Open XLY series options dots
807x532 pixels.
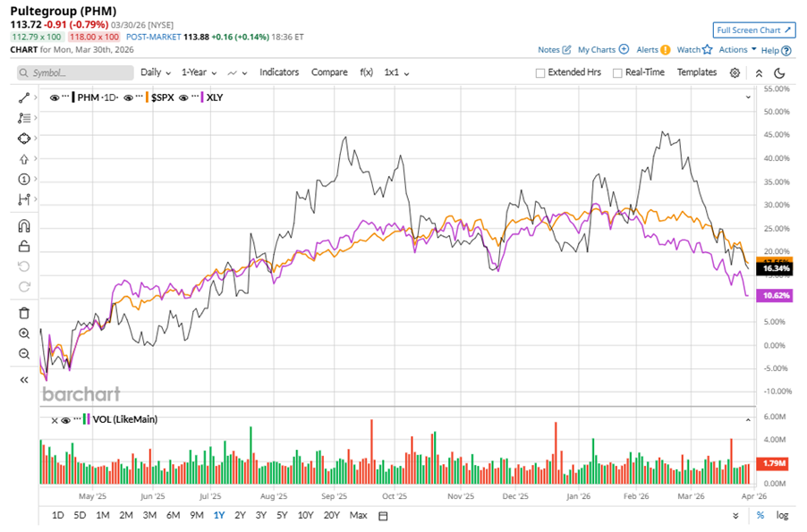coord(195,97)
